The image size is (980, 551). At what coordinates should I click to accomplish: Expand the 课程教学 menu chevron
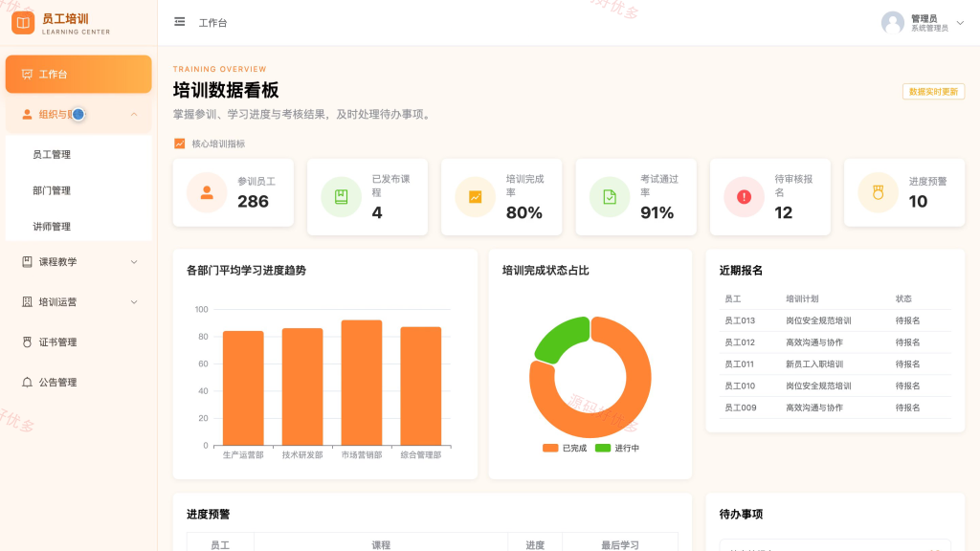134,262
